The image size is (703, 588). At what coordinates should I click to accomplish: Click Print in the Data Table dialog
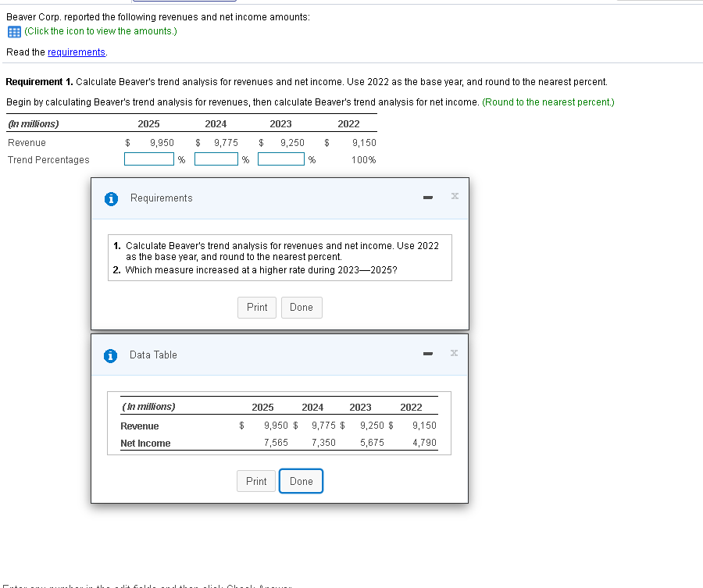pyautogui.click(x=256, y=481)
